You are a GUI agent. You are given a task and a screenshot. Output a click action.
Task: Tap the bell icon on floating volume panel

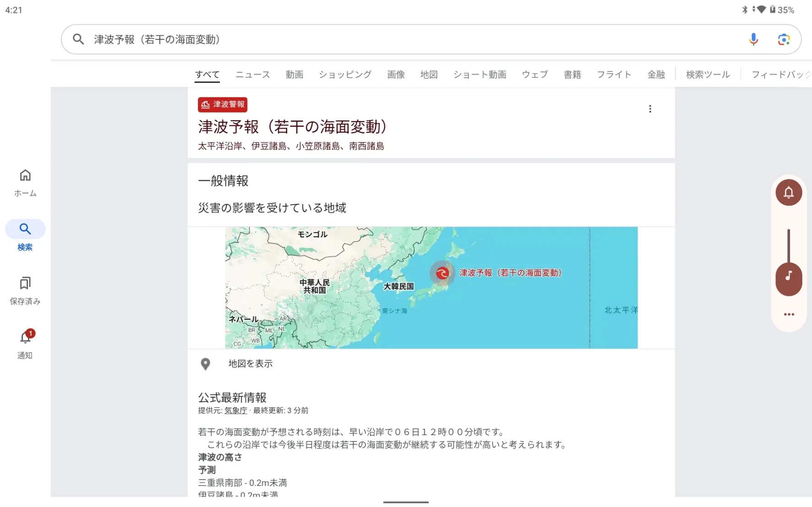tap(789, 193)
